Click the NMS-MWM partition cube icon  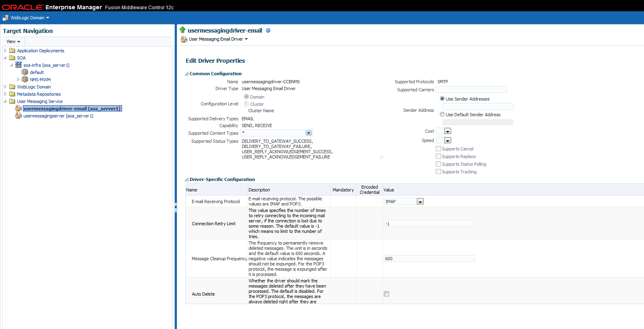click(25, 79)
